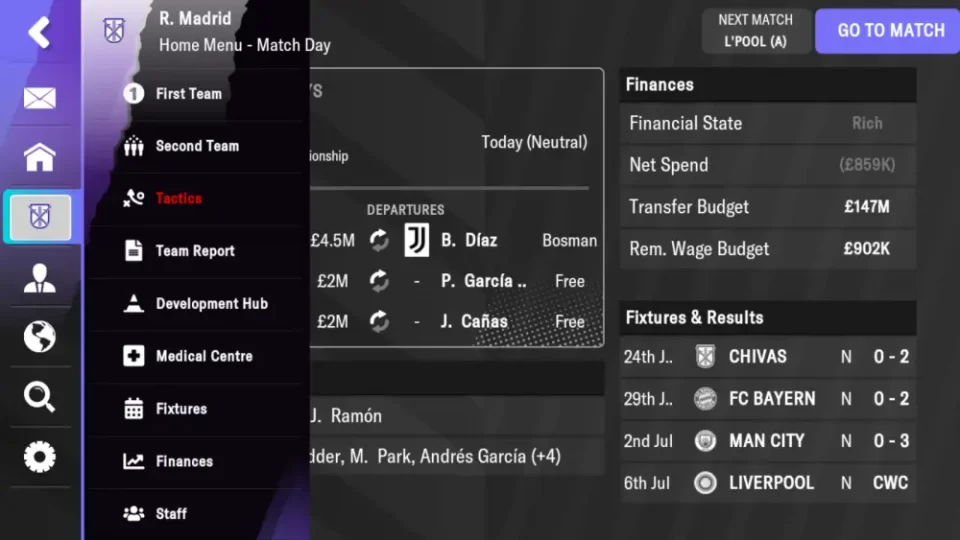Open the Second Team menu item
Screen dimensions: 960x540
click(195, 146)
